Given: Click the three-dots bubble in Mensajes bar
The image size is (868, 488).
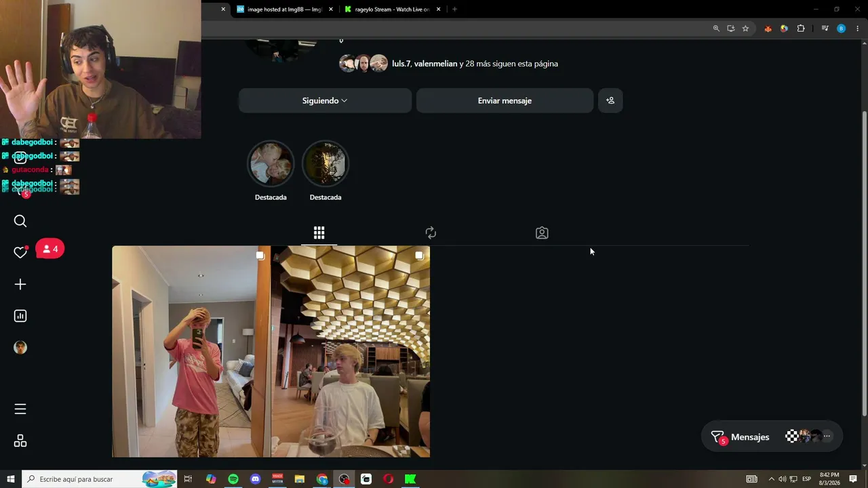Looking at the screenshot, I should coord(827,436).
